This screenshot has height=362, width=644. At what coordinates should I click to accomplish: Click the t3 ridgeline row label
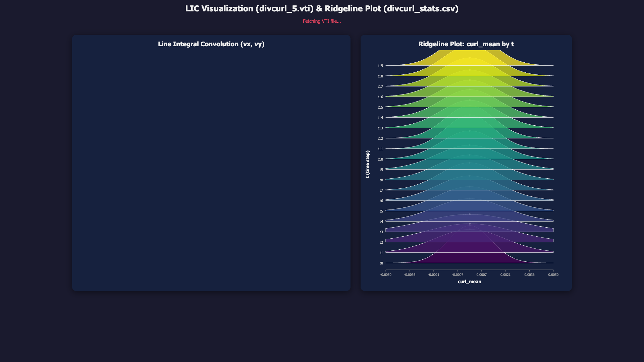[381, 232]
